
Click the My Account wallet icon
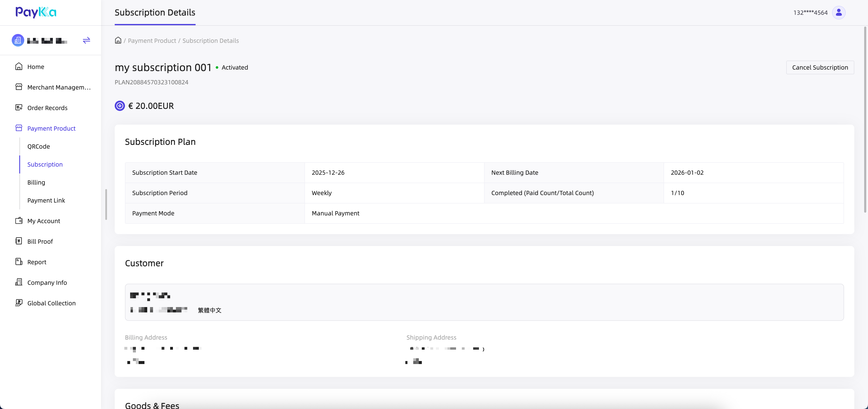click(x=19, y=221)
